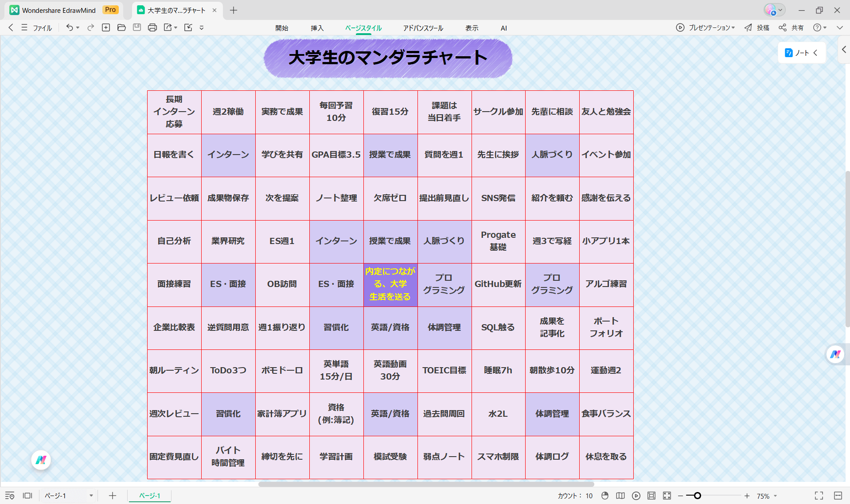The height and width of the screenshot is (504, 850).
Task: Click the New document plus-square icon
Action: 106,27
